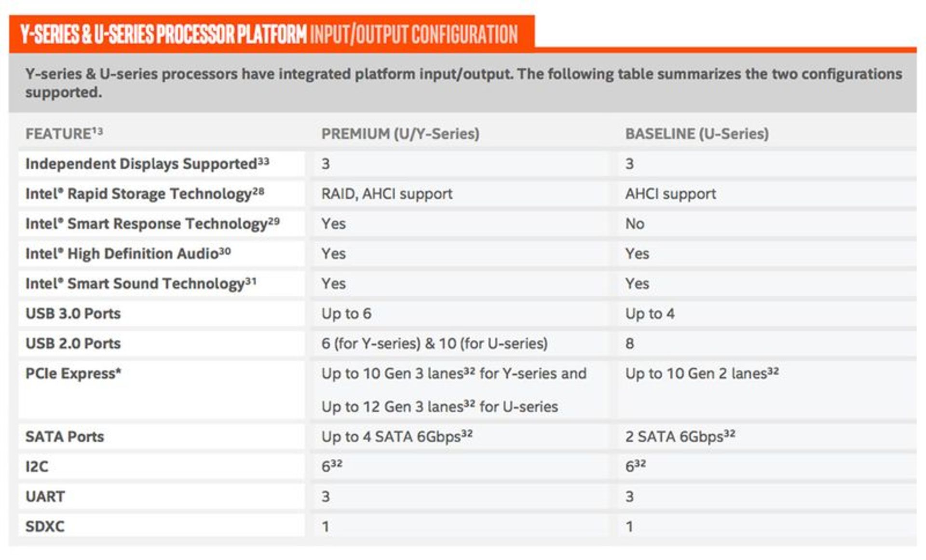This screenshot has width=926, height=560.
Task: Select the Independent Displays Supported row label
Action: coord(141,164)
